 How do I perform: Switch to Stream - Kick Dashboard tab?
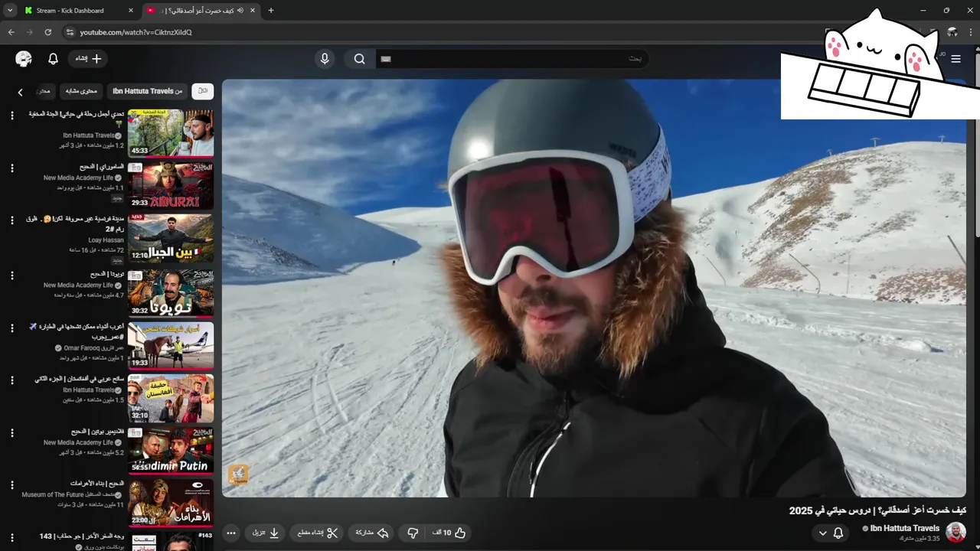[70, 11]
